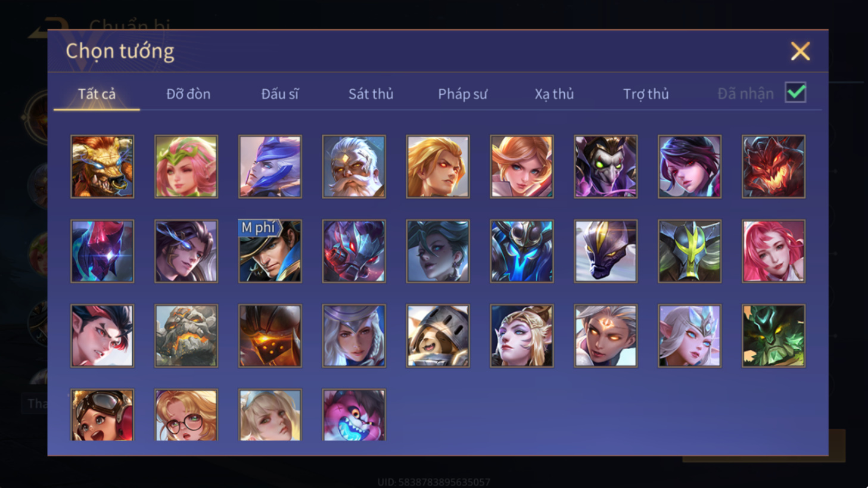
Task: Choose the pink-haired elf with green crown
Action: (186, 166)
